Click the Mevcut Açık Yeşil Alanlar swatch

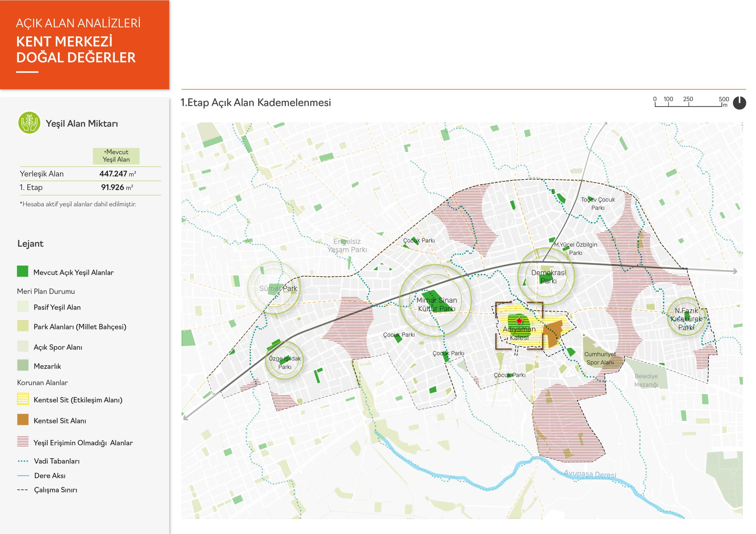click(x=23, y=272)
